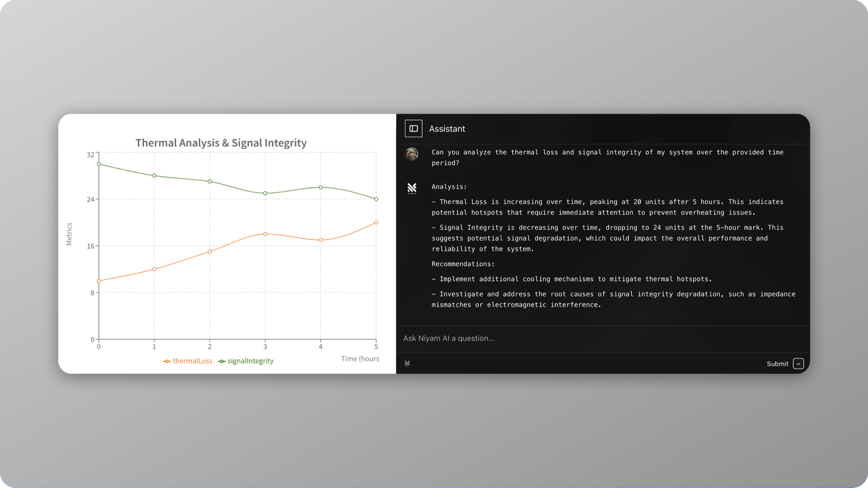Select the thermalLoss data point at hour 3

tap(265, 234)
